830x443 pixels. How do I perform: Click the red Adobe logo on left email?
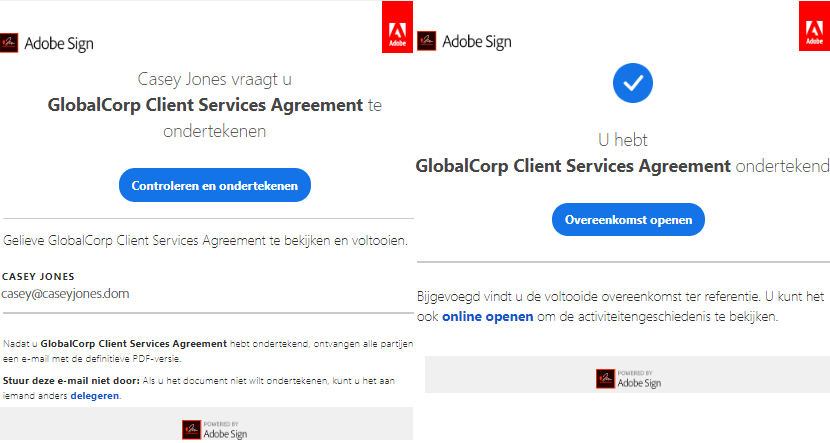pyautogui.click(x=397, y=26)
